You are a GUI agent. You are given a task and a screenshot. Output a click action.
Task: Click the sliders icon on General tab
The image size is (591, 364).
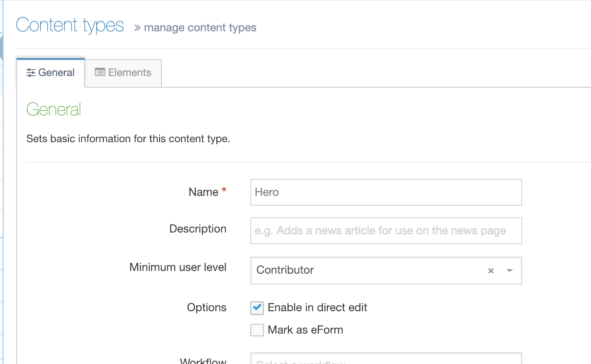click(x=31, y=73)
